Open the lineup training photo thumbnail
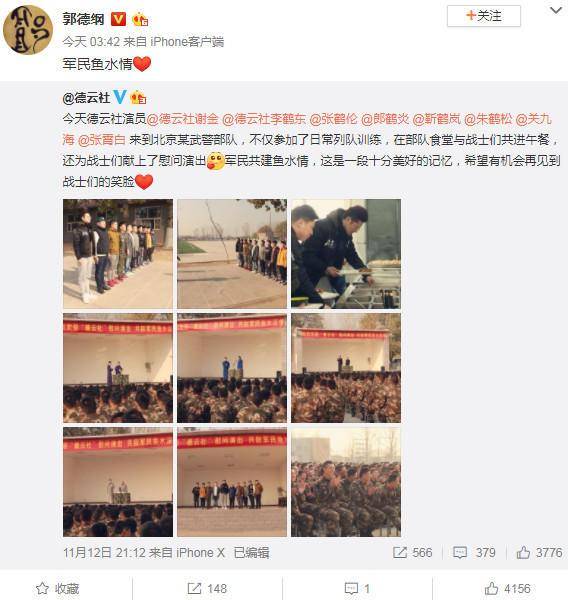Image resolution: width=568 pixels, height=600 pixels. (x=118, y=254)
